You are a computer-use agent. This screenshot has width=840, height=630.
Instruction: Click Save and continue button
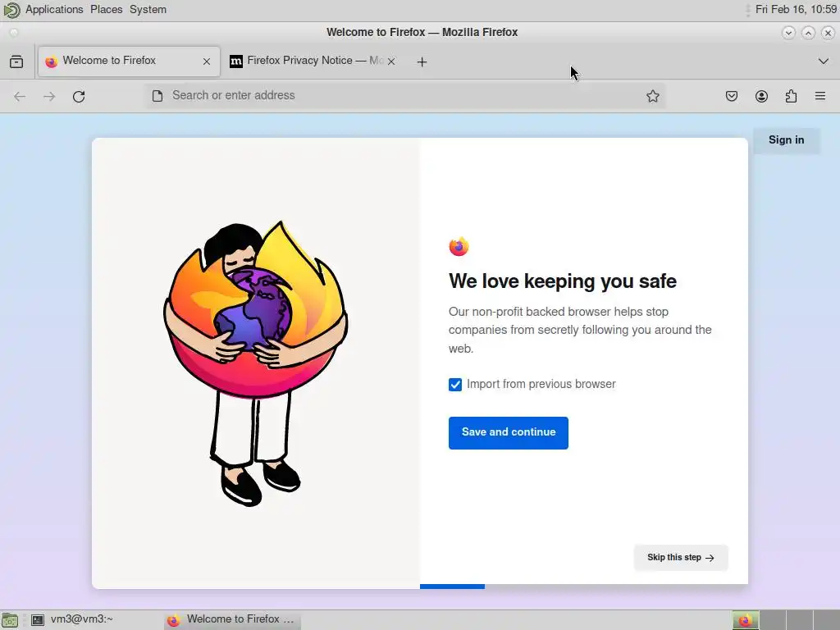point(509,433)
